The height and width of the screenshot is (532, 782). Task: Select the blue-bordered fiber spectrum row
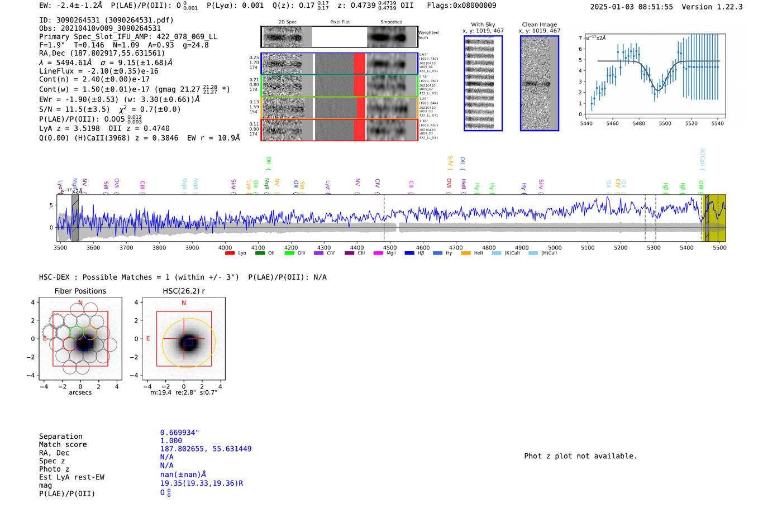[340, 64]
